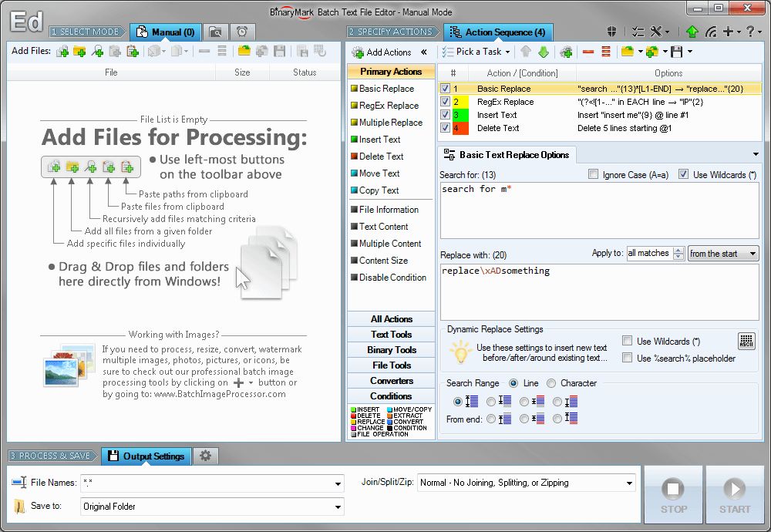The height and width of the screenshot is (532, 771).
Task: Remove selected action with red minus icon
Action: 588,52
